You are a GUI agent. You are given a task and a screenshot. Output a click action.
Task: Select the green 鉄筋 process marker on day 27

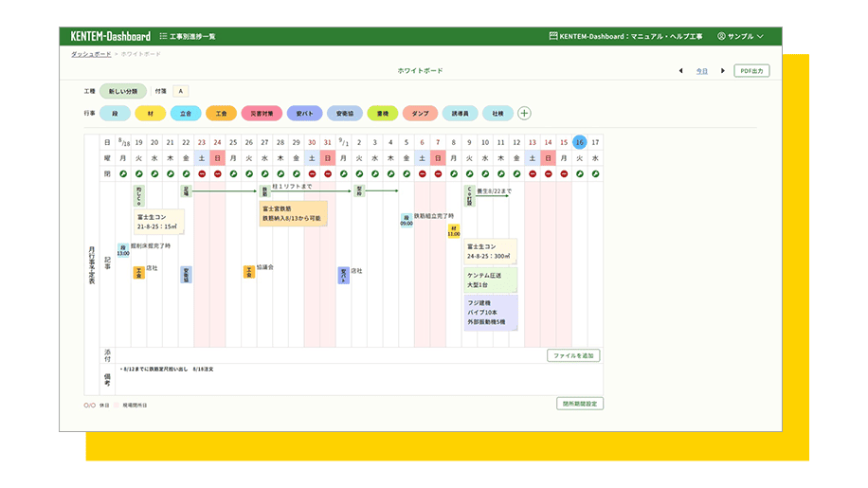point(264,191)
